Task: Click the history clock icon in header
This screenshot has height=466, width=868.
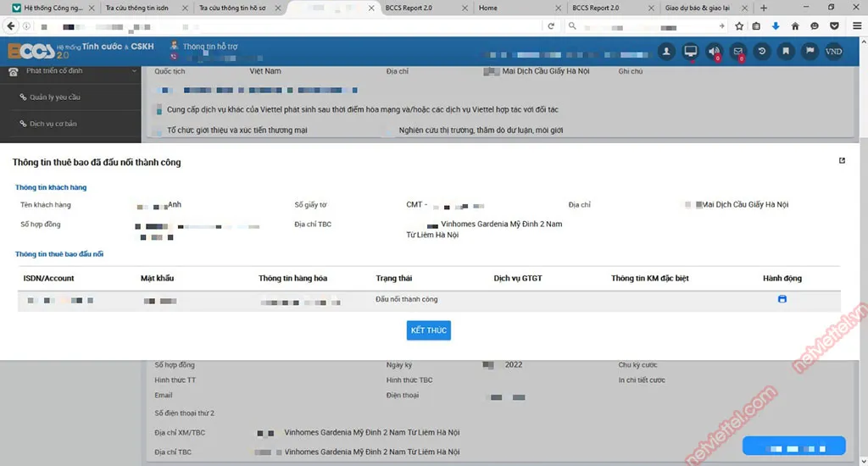Action: [x=762, y=52]
